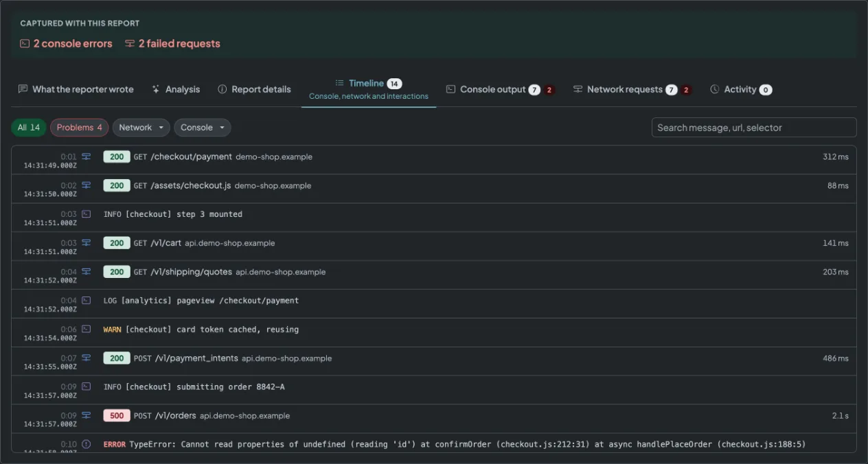
Task: Select the '[analytics] pageview /checkout/payment' log
Action: [x=210, y=301]
